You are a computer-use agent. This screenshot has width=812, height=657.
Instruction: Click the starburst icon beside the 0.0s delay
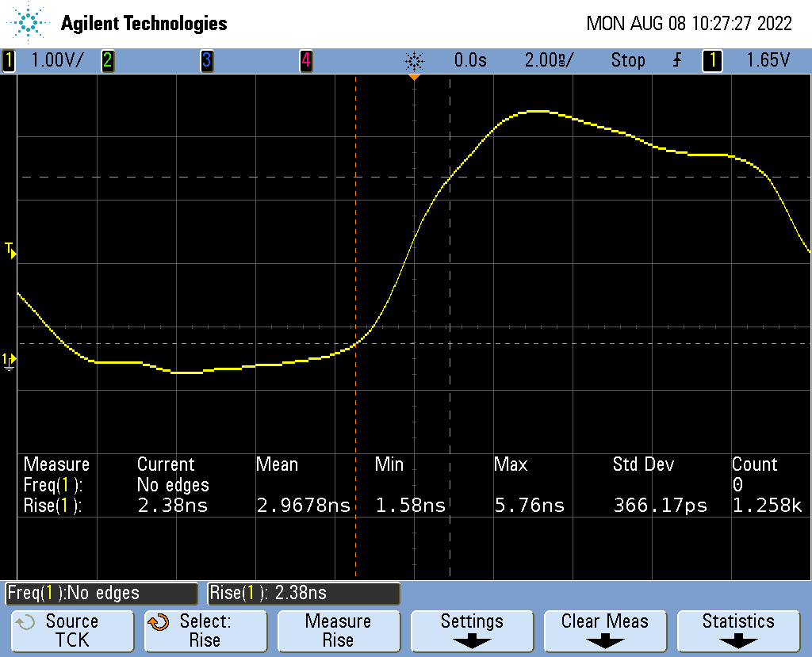pyautogui.click(x=414, y=60)
